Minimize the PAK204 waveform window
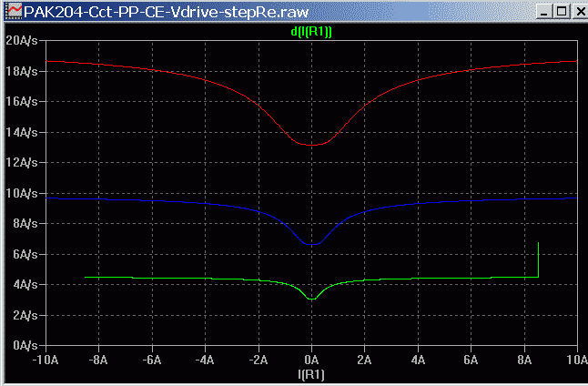588x386 pixels. (543, 12)
